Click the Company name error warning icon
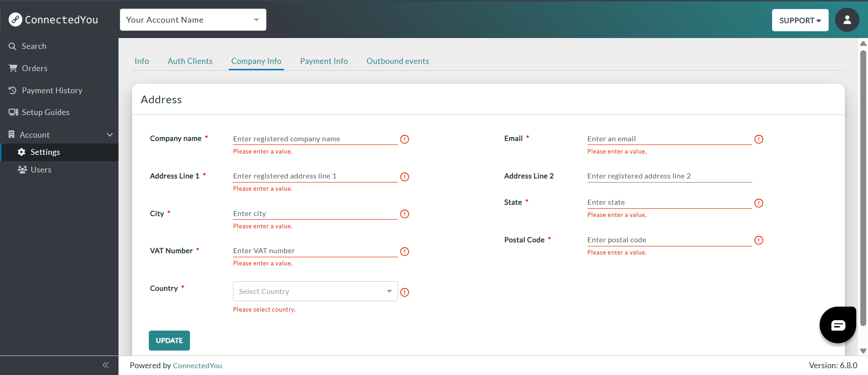The height and width of the screenshot is (375, 868). click(405, 139)
